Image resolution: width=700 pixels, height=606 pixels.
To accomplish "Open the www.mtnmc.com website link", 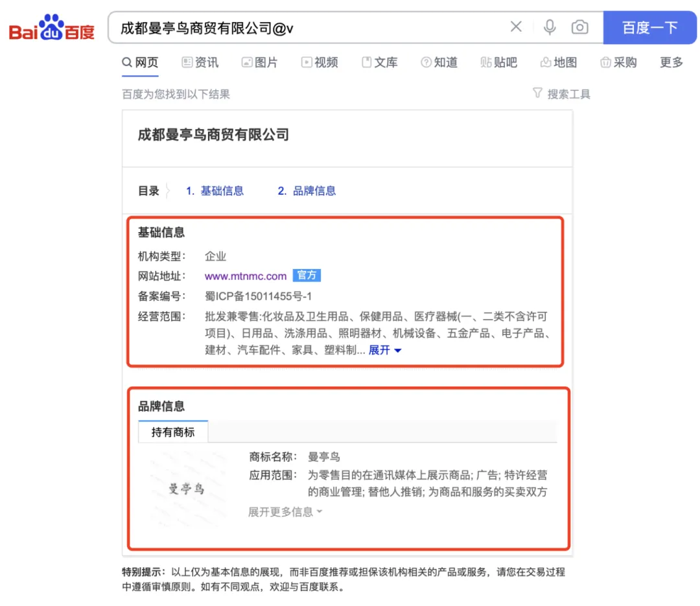I will 246,277.
